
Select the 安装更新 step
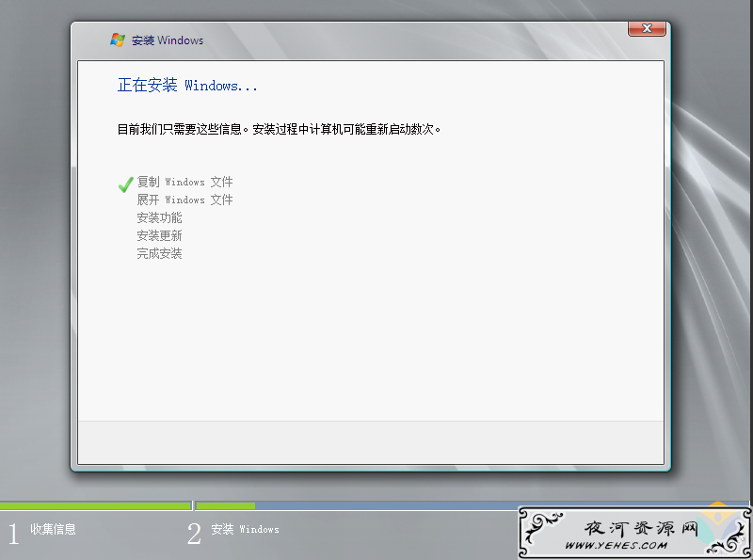159,236
